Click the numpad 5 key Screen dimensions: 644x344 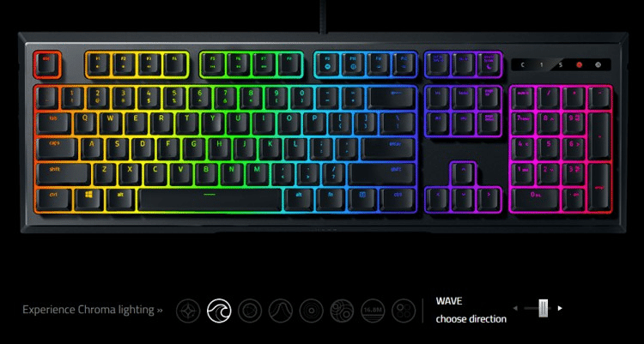tap(548, 148)
